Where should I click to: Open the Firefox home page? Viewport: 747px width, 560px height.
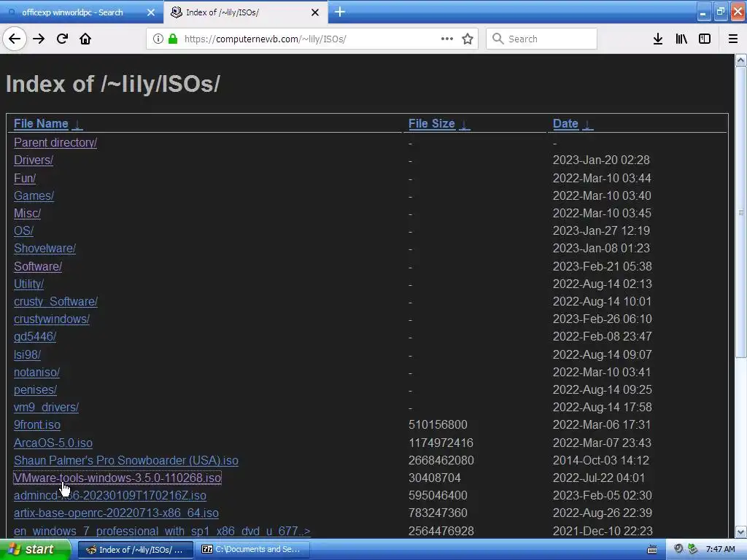85,39
